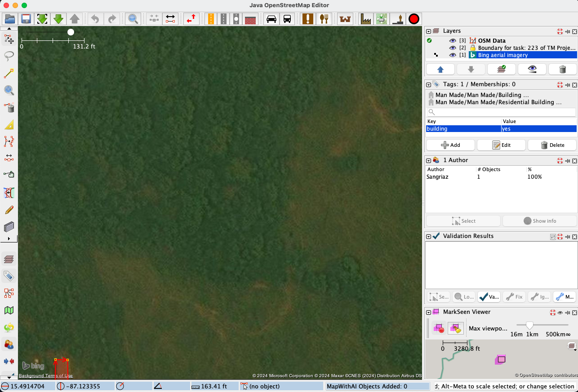Click the trash icon in Layers panel
Screen dimensions: 578x392
(x=562, y=69)
